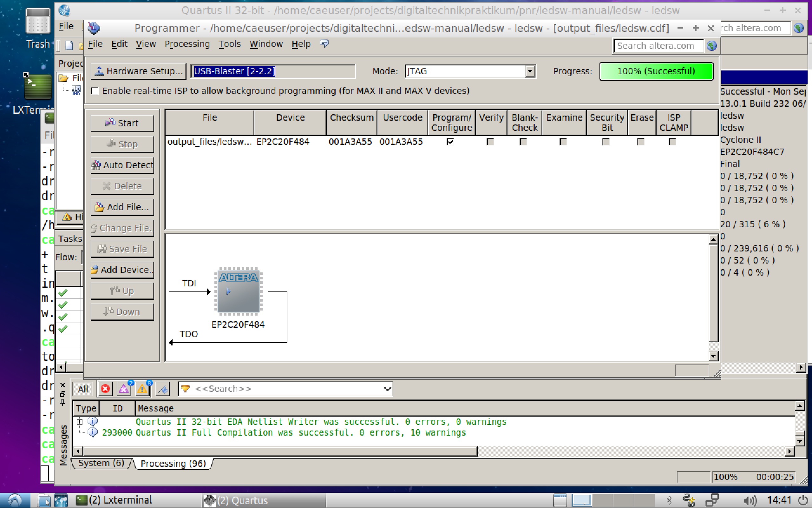Open the LXDE start menu icon
This screenshot has height=508, width=812.
(x=15, y=500)
